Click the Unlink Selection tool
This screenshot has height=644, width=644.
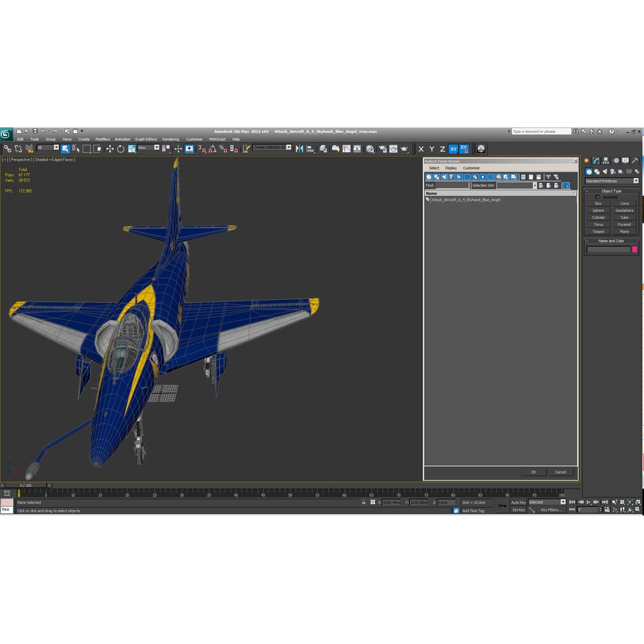[18, 148]
